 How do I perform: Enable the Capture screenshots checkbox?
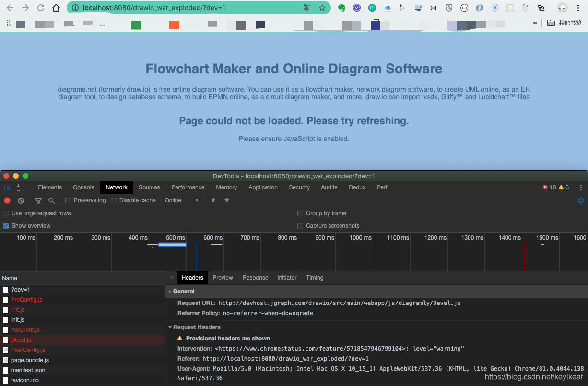pyautogui.click(x=300, y=226)
